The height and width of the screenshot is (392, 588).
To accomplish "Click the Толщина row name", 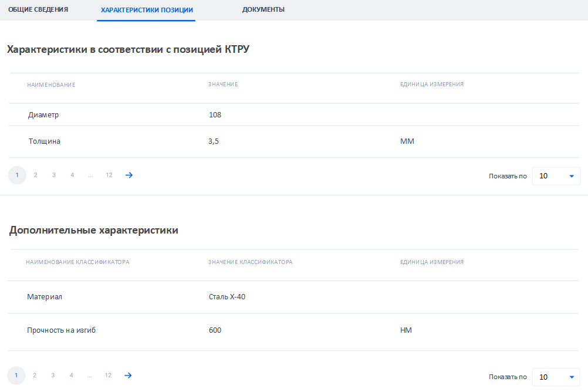I will pyautogui.click(x=44, y=141).
